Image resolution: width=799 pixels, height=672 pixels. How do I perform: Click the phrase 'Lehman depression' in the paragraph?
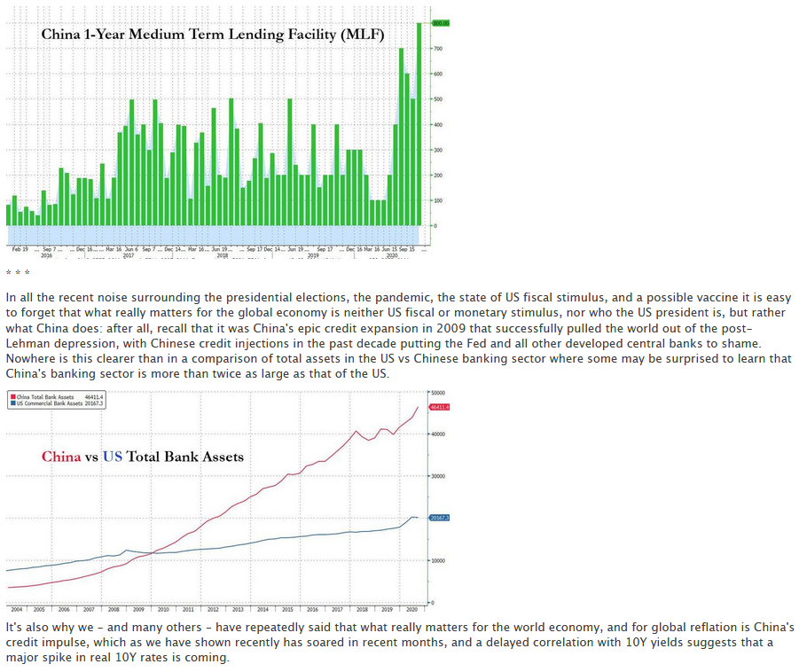pos(61,343)
